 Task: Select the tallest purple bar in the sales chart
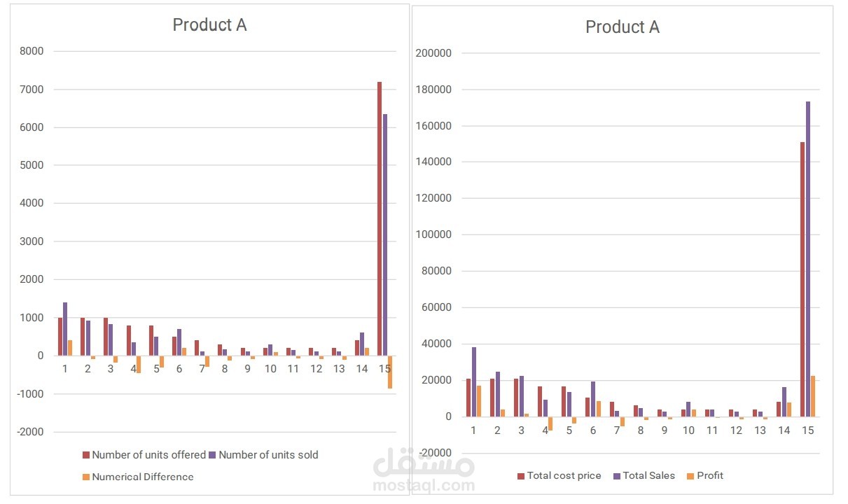coord(807,259)
